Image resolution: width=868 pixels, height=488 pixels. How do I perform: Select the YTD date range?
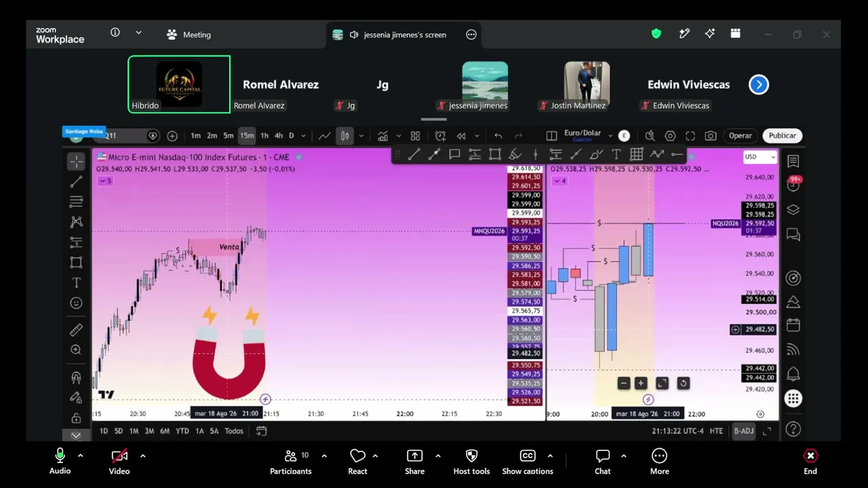[x=182, y=431]
